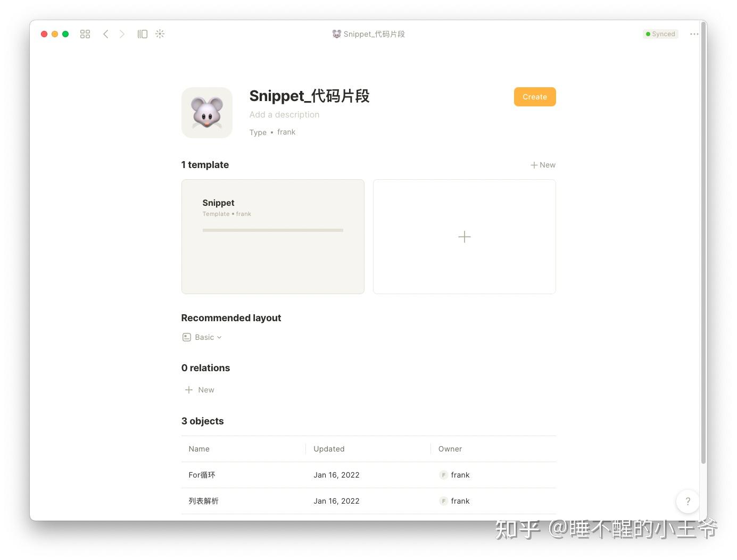Screen dimensions: 737x560
Task: Create a relation with + New
Action: (200, 389)
